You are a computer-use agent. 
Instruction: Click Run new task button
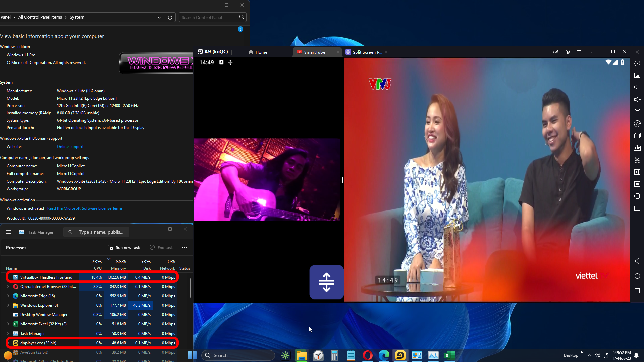click(x=124, y=248)
